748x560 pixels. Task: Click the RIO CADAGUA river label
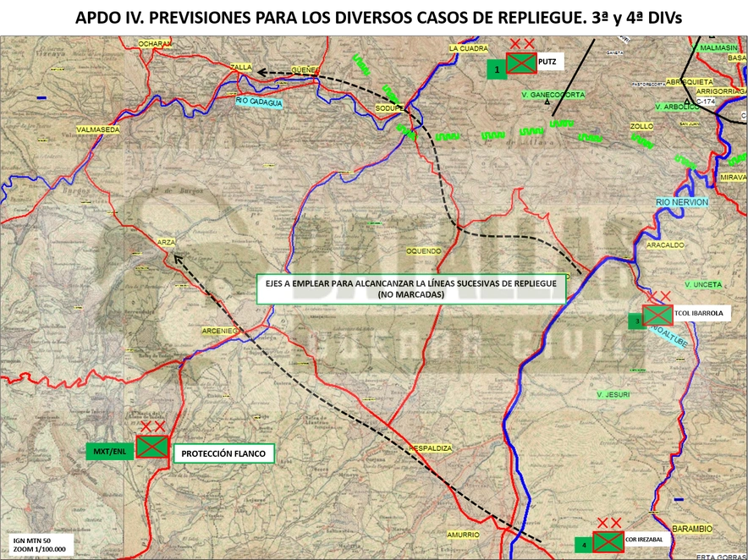click(x=259, y=102)
